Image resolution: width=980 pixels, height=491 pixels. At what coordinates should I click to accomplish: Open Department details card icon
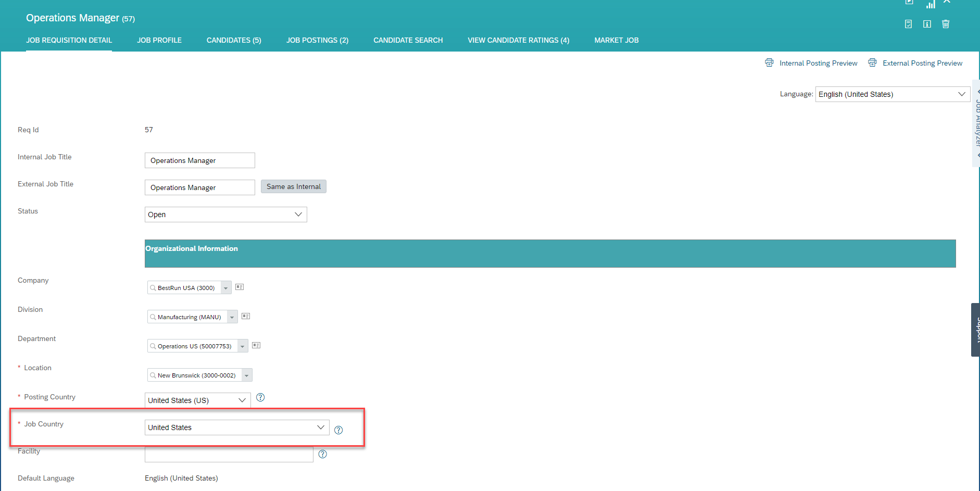pyautogui.click(x=256, y=345)
